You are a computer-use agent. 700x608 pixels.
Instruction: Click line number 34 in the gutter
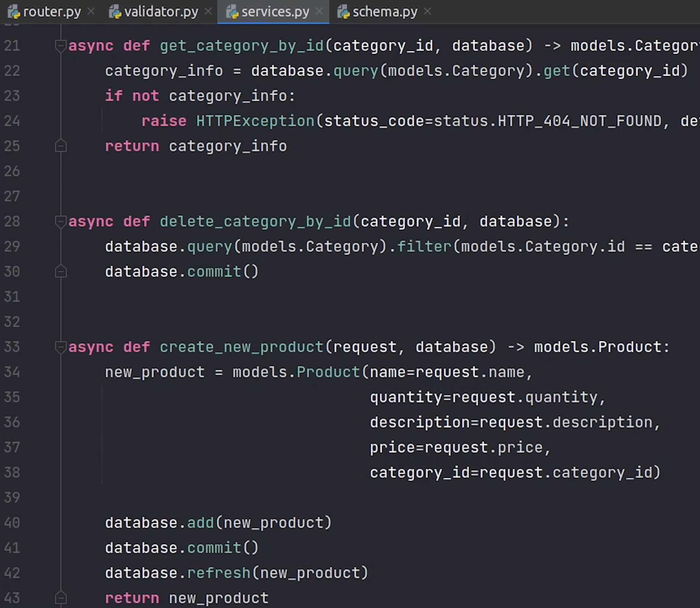(x=12, y=372)
